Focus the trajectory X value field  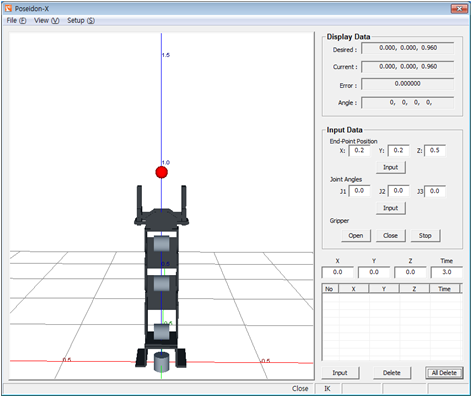[337, 272]
